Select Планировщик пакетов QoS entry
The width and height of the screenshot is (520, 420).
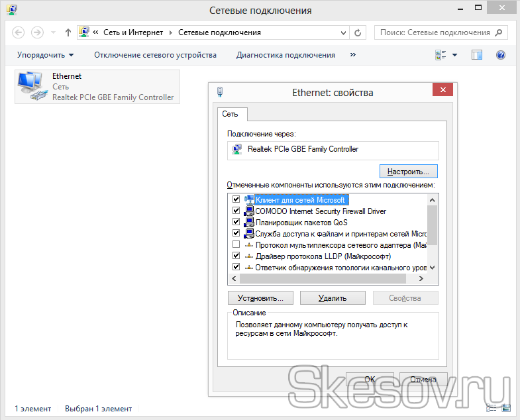pos(301,223)
